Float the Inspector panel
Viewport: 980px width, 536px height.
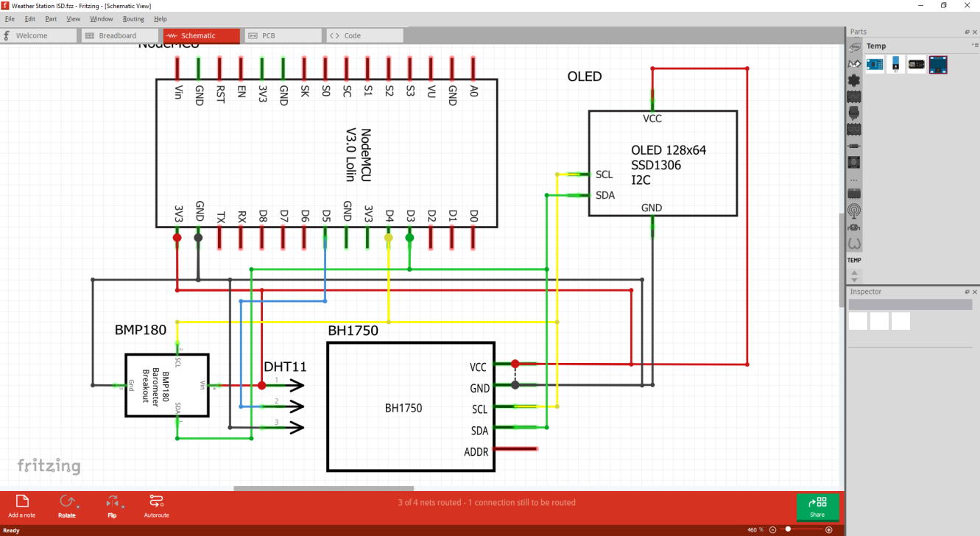[967, 292]
